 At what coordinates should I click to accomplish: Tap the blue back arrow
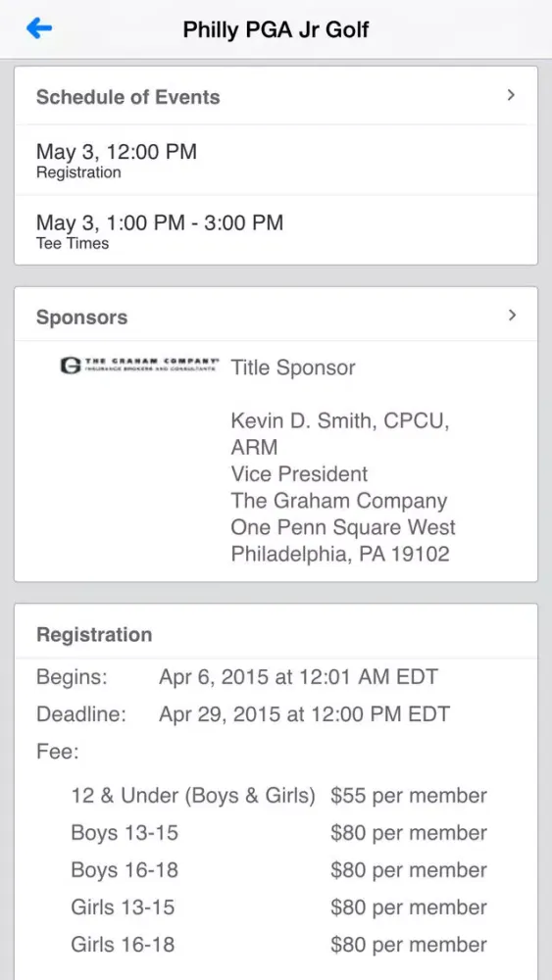(39, 28)
